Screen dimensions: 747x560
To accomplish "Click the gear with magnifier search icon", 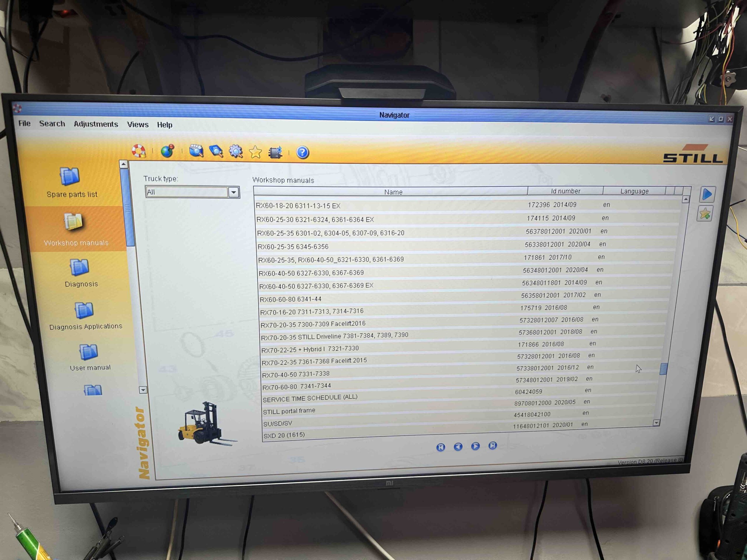I will click(236, 151).
